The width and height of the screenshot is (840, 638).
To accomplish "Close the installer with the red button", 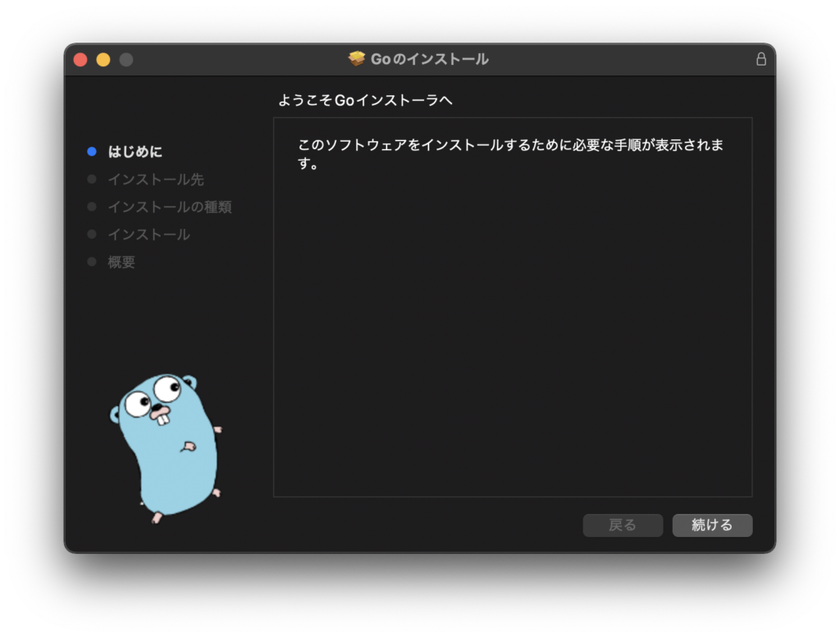I will (x=80, y=59).
